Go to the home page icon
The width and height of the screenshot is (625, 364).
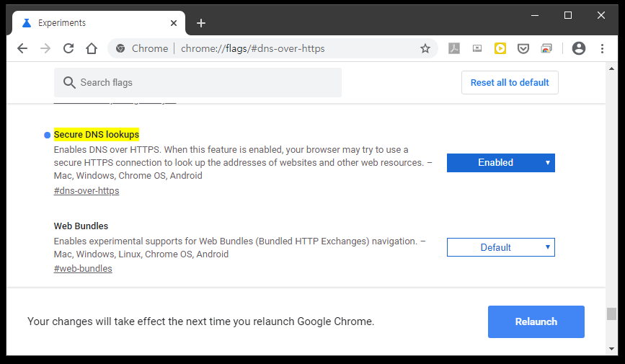point(92,48)
